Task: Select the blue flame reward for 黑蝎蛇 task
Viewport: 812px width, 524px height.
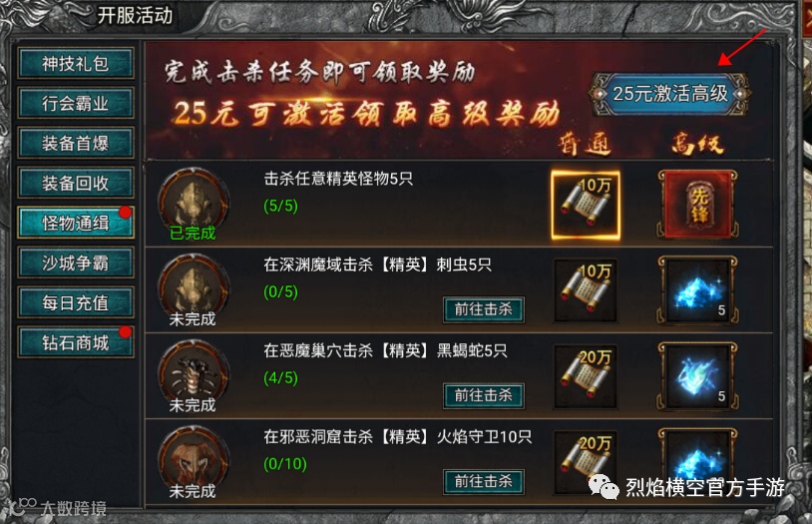Action: pyautogui.click(x=697, y=377)
